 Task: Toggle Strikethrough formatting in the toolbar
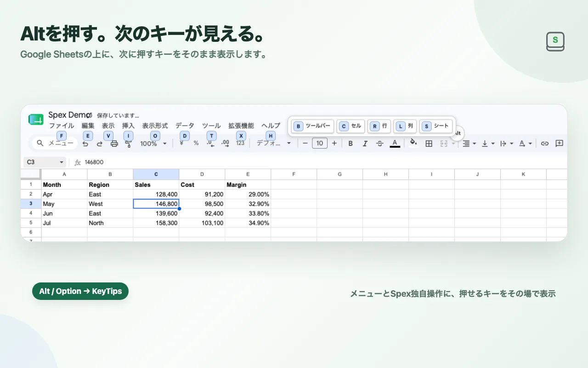[380, 144]
